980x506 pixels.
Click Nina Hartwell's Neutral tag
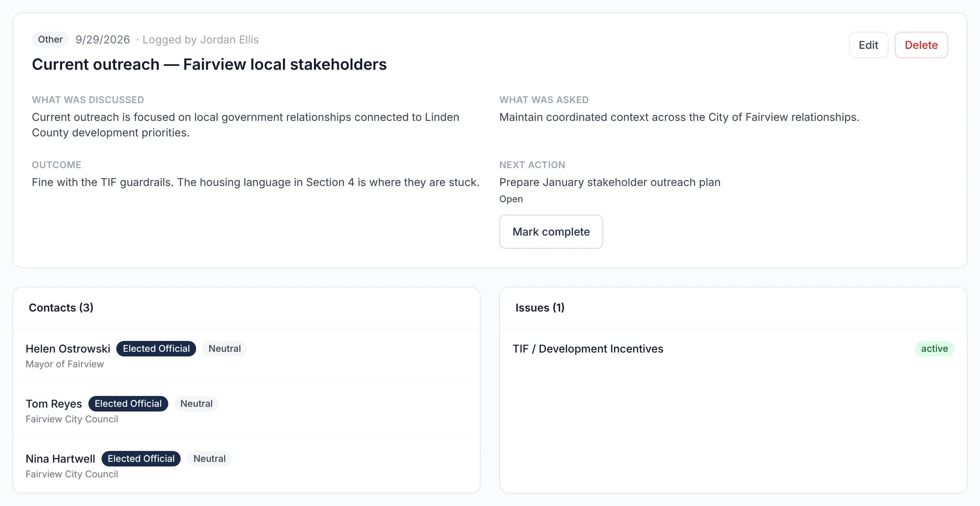[209, 459]
